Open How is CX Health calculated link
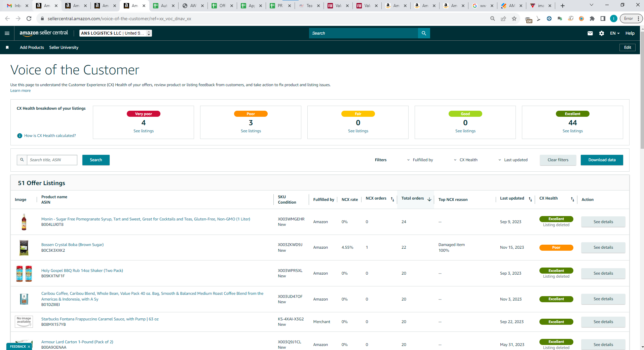 coord(50,136)
